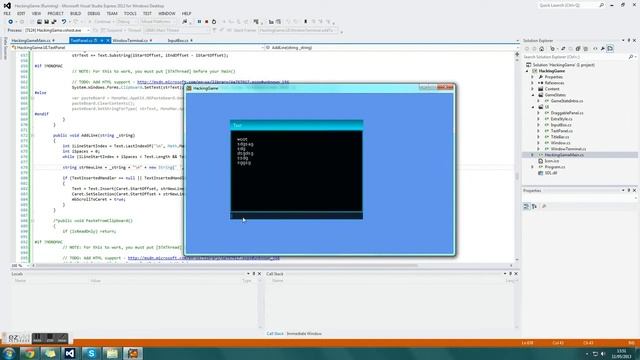Click the Windows Start orb

pos(9,353)
